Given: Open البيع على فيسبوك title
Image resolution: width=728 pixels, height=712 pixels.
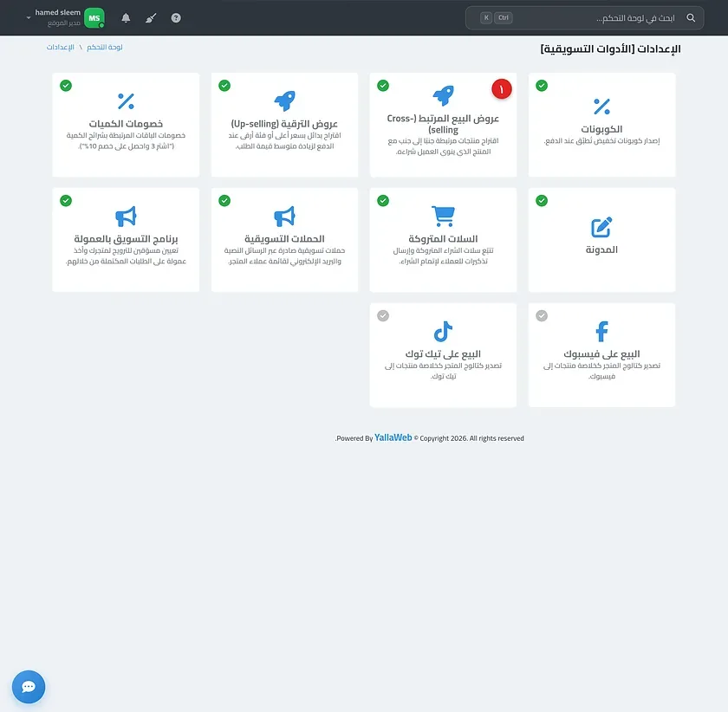Looking at the screenshot, I should [601, 354].
